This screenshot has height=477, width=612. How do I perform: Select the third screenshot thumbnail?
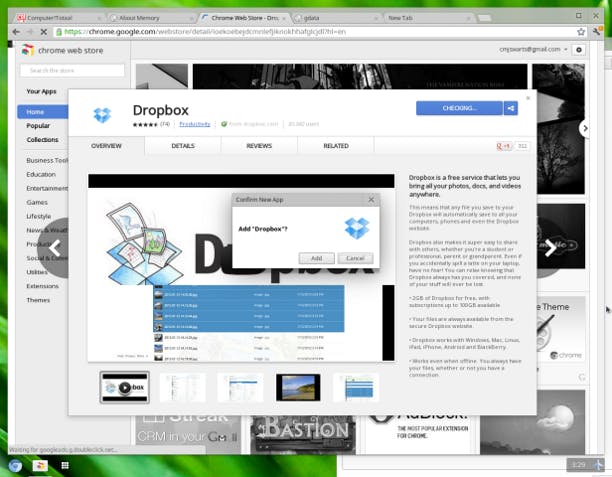pyautogui.click(x=240, y=387)
